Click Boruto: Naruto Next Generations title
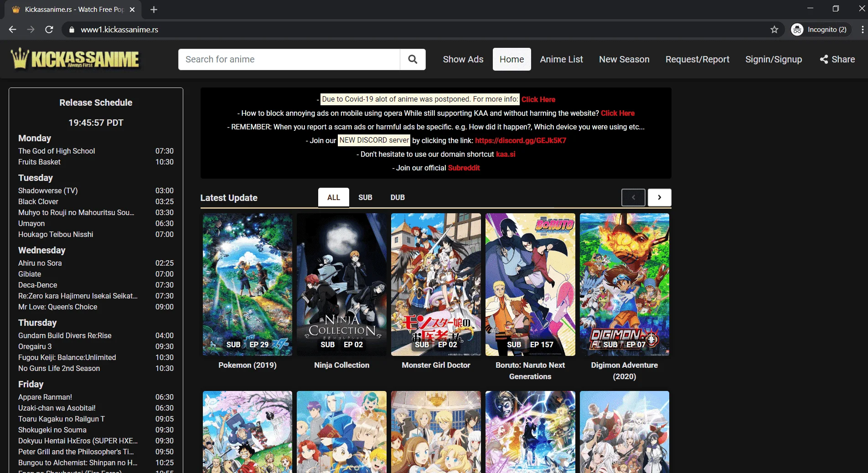The width and height of the screenshot is (868, 473). point(530,370)
